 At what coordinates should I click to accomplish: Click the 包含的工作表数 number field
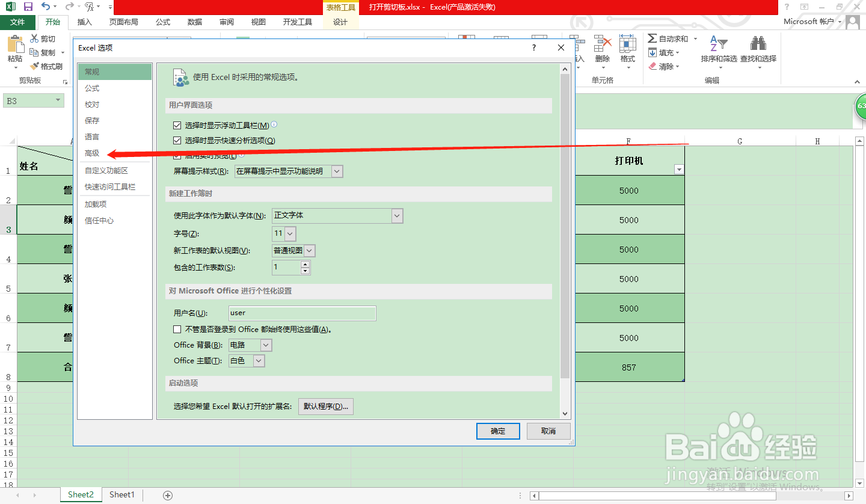coord(287,268)
